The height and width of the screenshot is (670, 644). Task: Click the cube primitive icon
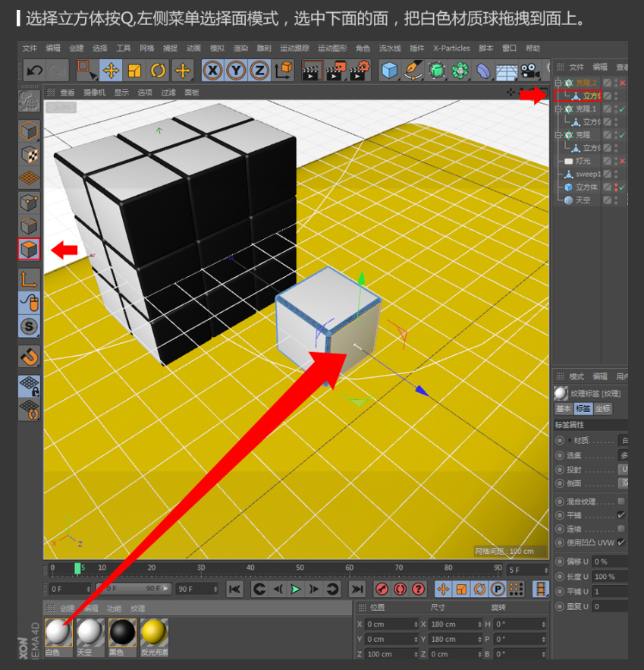coord(390,71)
